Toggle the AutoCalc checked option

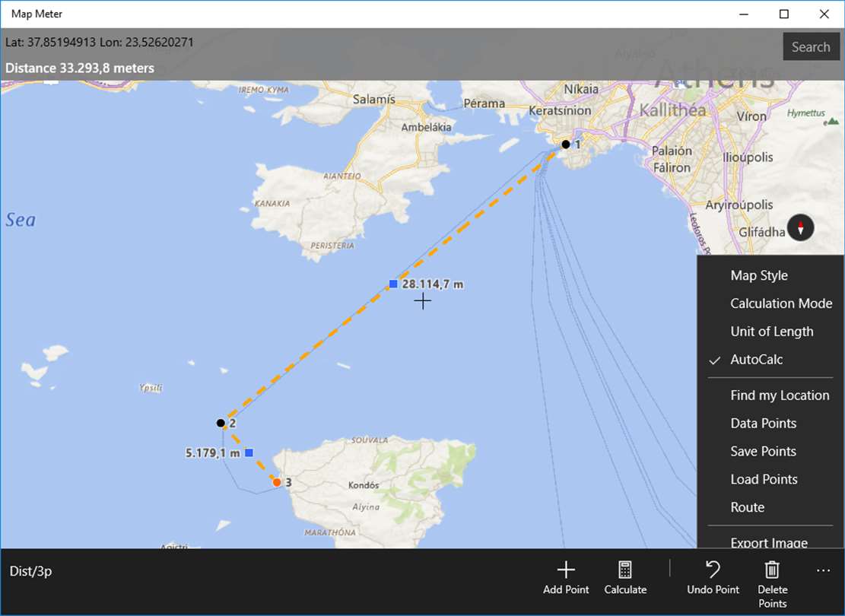(770, 360)
